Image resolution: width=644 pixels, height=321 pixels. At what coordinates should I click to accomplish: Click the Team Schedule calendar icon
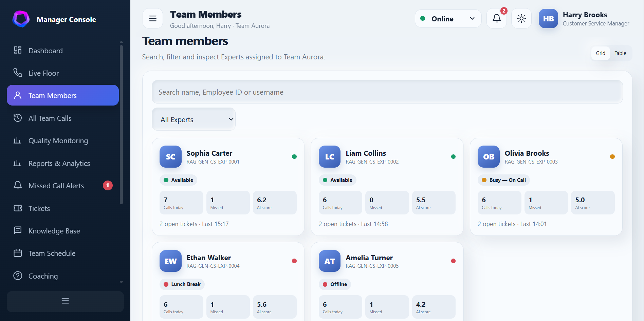18,253
